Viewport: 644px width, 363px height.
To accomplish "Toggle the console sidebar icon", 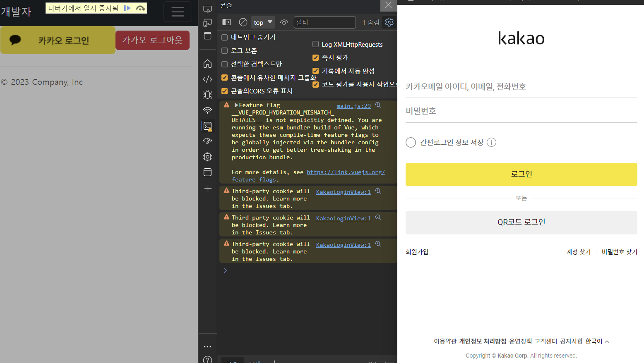I will tap(227, 22).
